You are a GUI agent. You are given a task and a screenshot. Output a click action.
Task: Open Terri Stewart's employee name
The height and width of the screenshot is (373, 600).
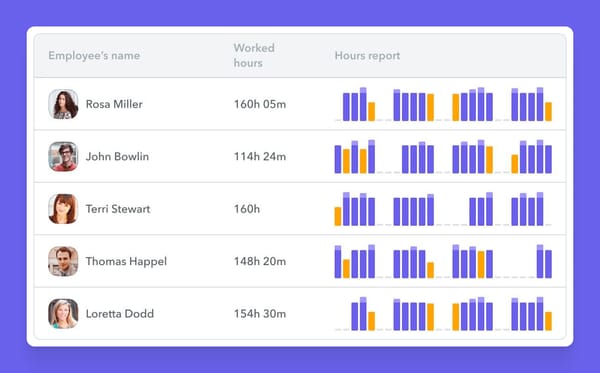click(x=118, y=209)
